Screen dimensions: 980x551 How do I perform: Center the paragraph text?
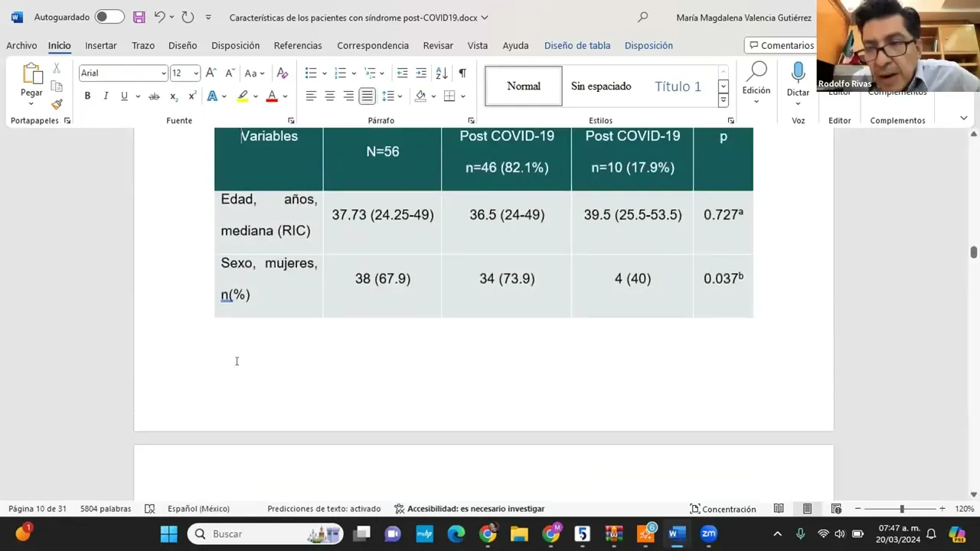pos(330,96)
